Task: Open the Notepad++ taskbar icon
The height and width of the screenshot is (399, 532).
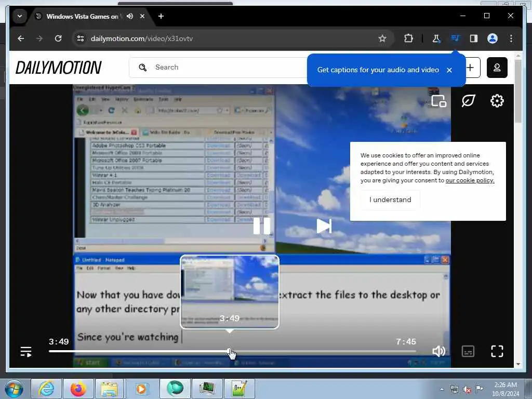Action: pos(239,389)
